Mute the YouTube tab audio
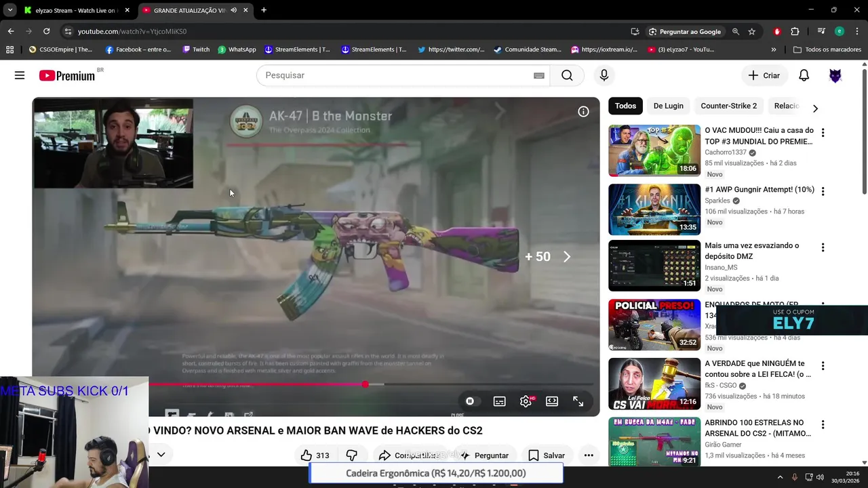This screenshot has height=488, width=868. 233,10
